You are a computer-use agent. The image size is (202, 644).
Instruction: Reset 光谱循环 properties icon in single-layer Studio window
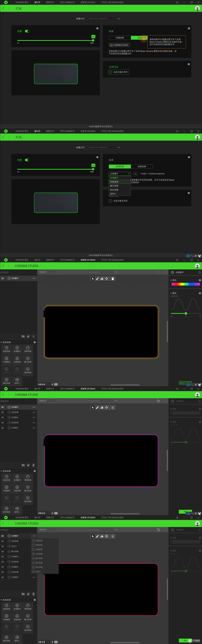coord(199,273)
